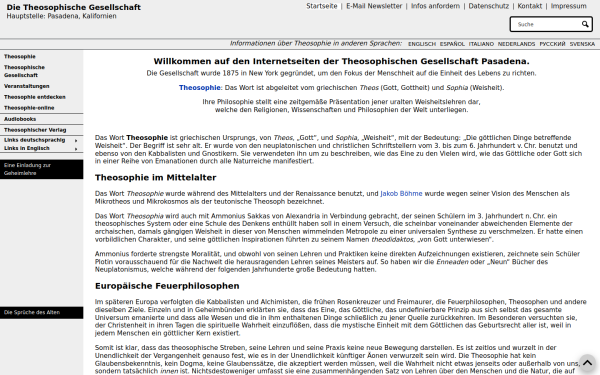
Task: Open the Impressum page
Action: (x=569, y=6)
